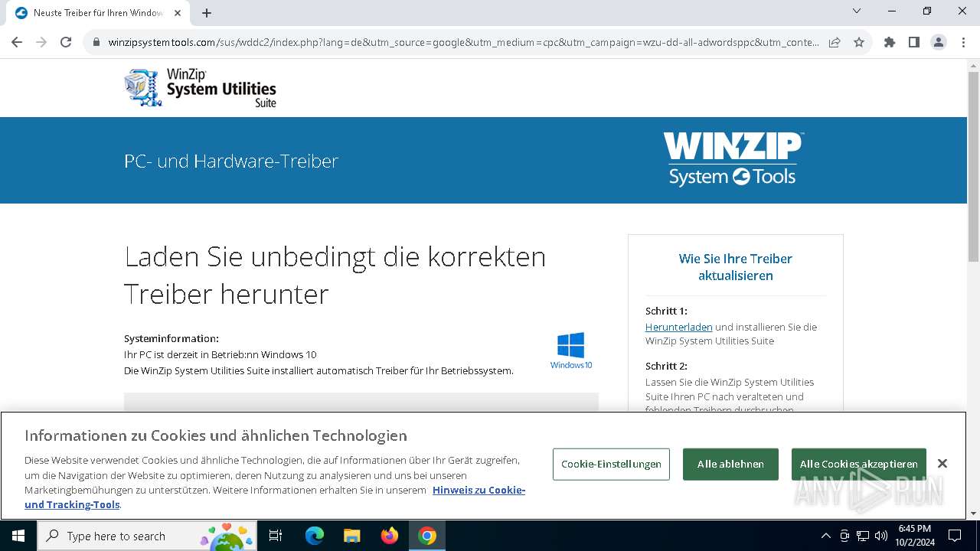980x551 pixels.
Task: Show hidden system tray icons
Action: click(825, 536)
